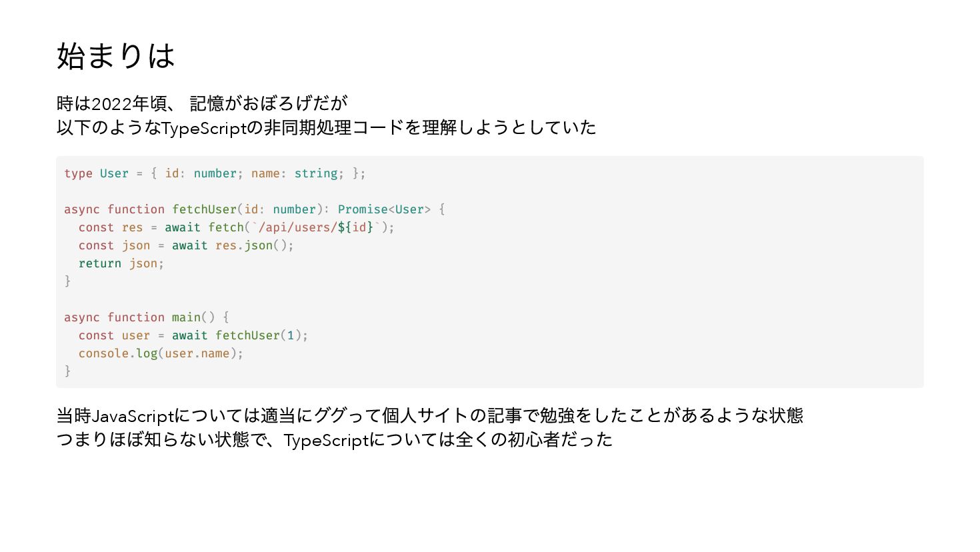Click the word TypeScript in the bottom sentence
980x552 pixels.
tap(326, 441)
